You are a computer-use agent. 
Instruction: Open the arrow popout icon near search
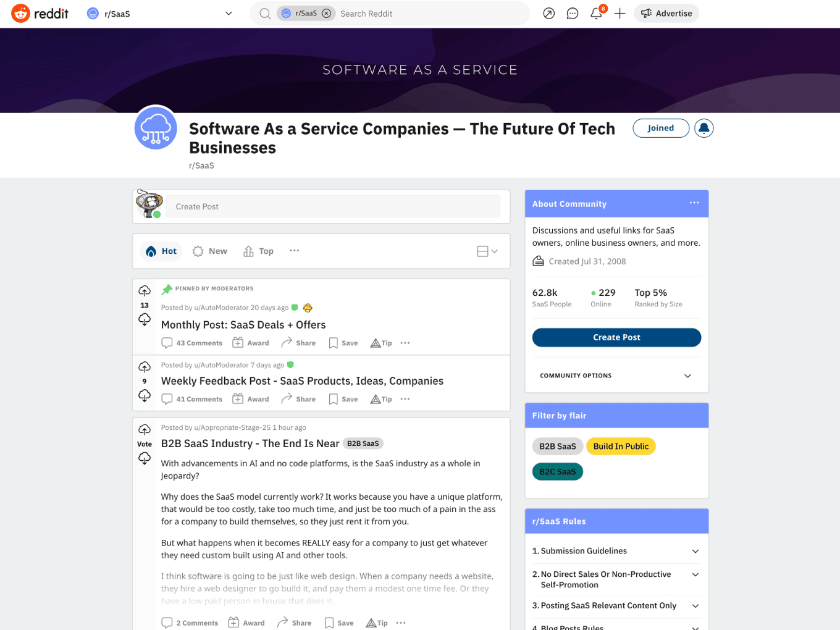click(548, 13)
